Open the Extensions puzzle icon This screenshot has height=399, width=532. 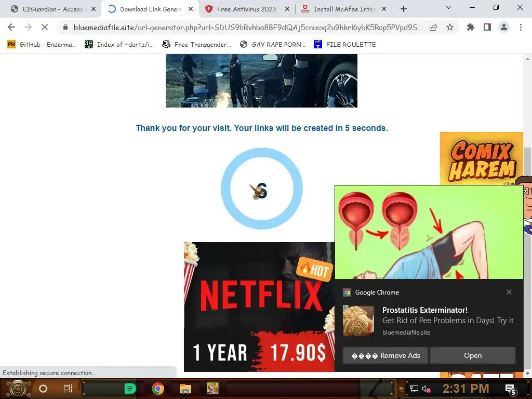[x=470, y=27]
